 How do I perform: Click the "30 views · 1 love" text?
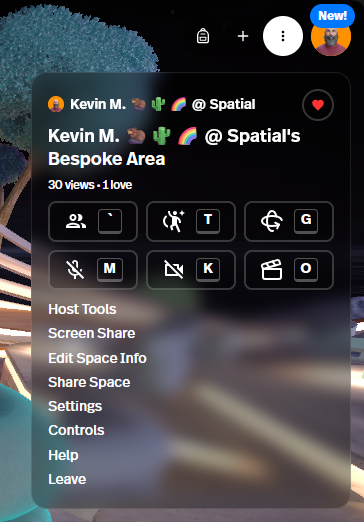point(90,185)
